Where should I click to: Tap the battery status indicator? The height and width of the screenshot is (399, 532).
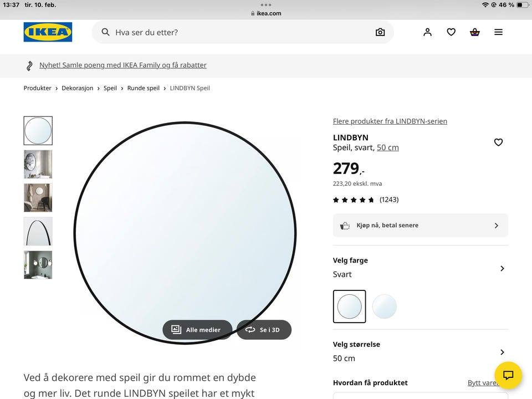(523, 5)
